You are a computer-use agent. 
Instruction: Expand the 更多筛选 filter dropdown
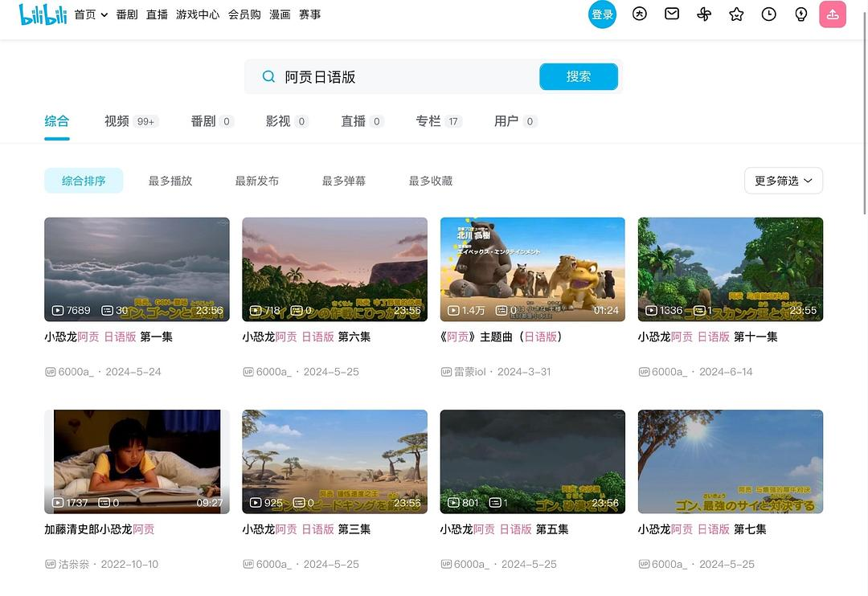[x=783, y=181]
